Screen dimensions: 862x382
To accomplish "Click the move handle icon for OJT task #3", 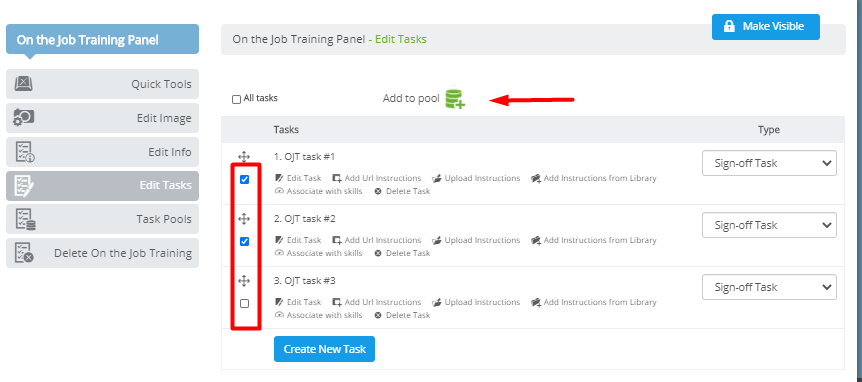I will point(244,281).
